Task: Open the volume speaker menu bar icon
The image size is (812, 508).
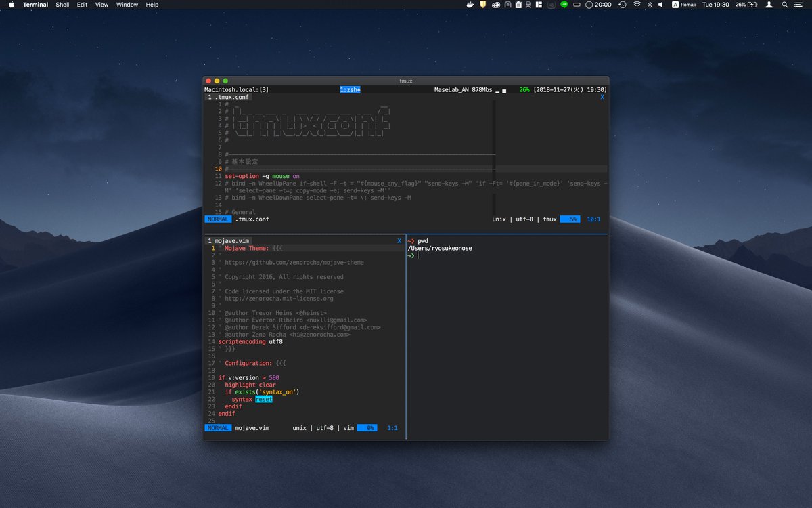Action: 661,5
